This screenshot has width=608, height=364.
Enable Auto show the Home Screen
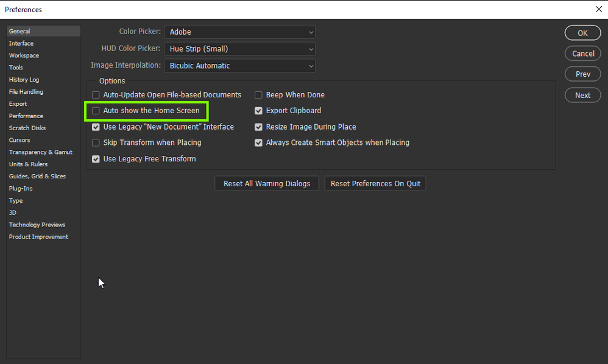pos(96,111)
